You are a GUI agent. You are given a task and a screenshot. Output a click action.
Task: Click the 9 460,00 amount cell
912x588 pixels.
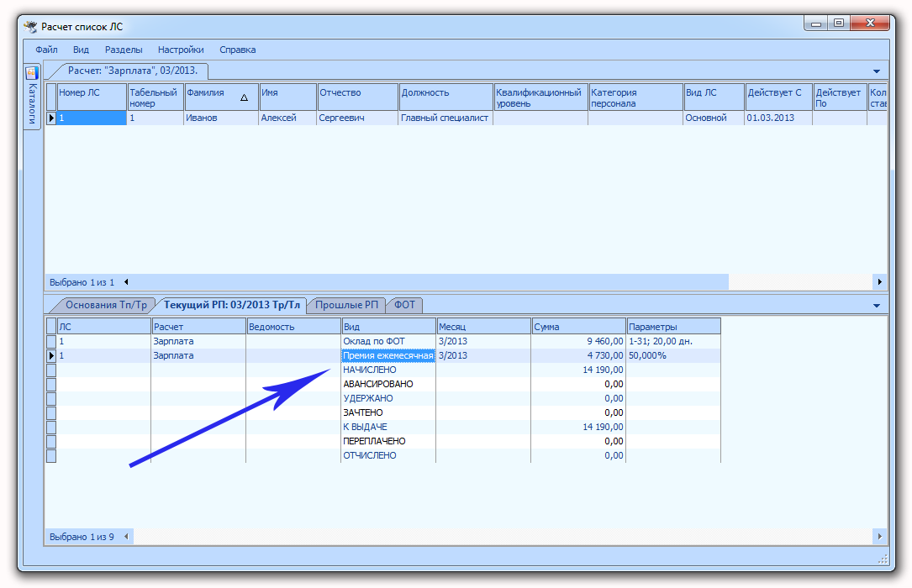click(579, 341)
